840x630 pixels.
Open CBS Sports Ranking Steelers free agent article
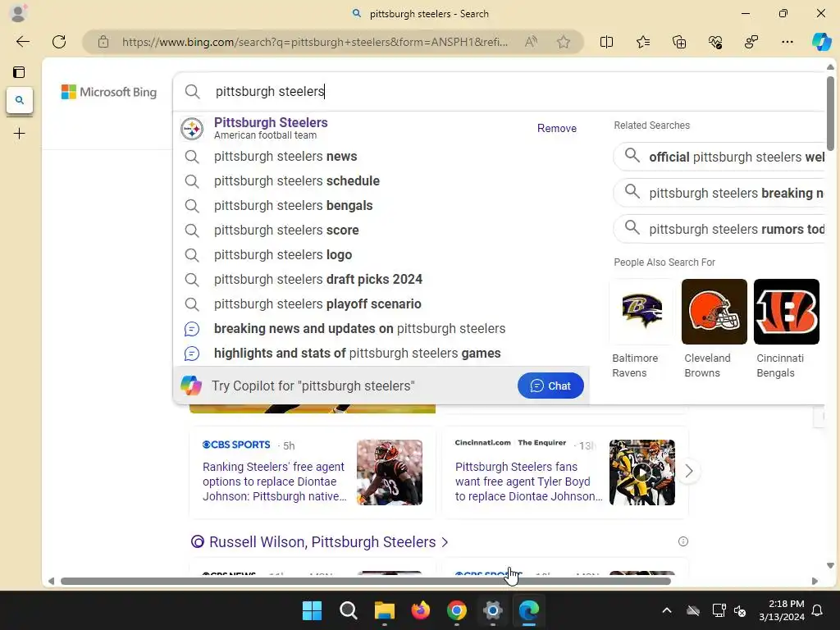[x=274, y=482]
